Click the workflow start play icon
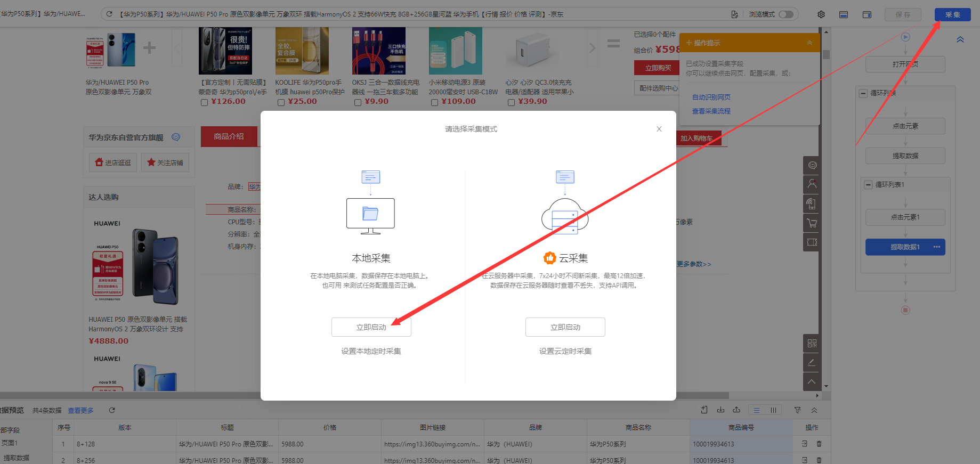Image resolution: width=980 pixels, height=464 pixels. point(905,37)
